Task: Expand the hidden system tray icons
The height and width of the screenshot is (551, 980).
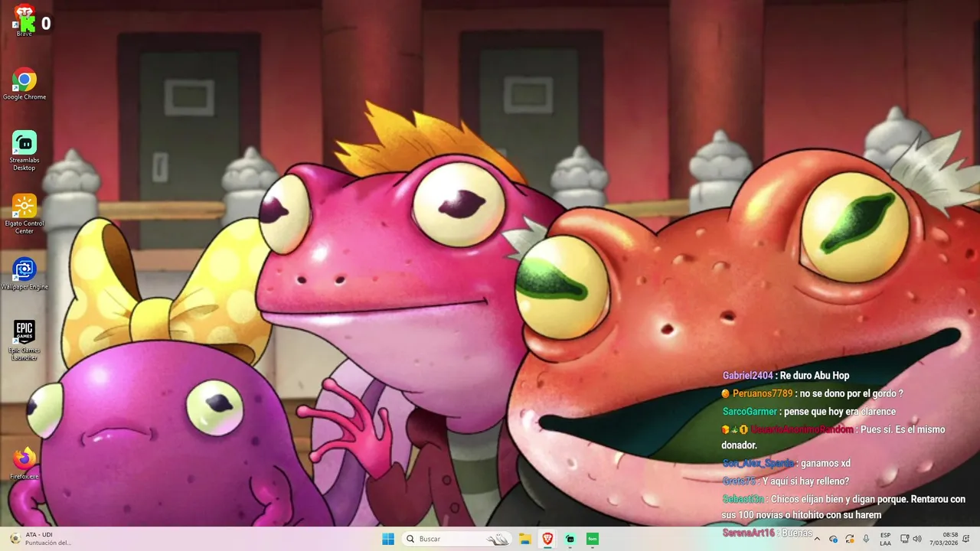Action: tap(817, 539)
